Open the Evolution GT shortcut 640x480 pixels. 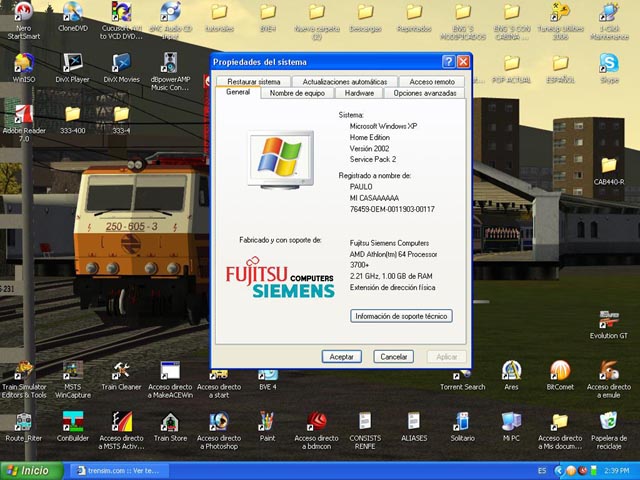608,320
